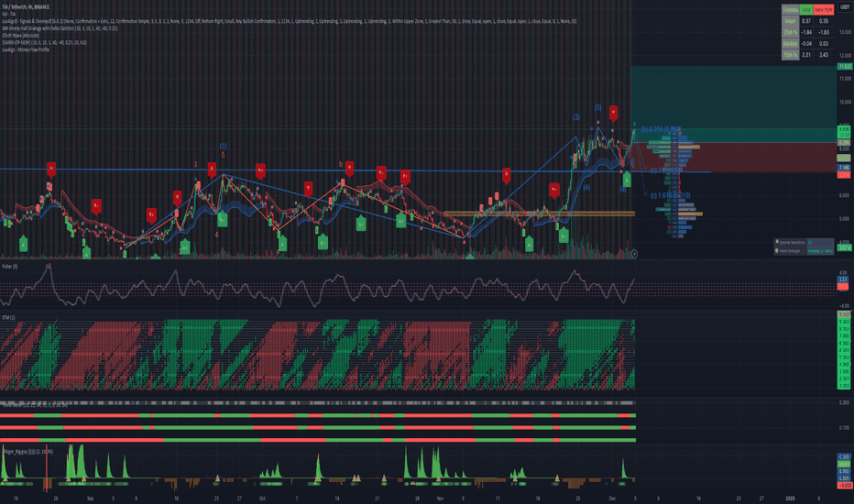
Task: Select the LuxAlgo - Money Flow Profile legend
Action: point(26,49)
